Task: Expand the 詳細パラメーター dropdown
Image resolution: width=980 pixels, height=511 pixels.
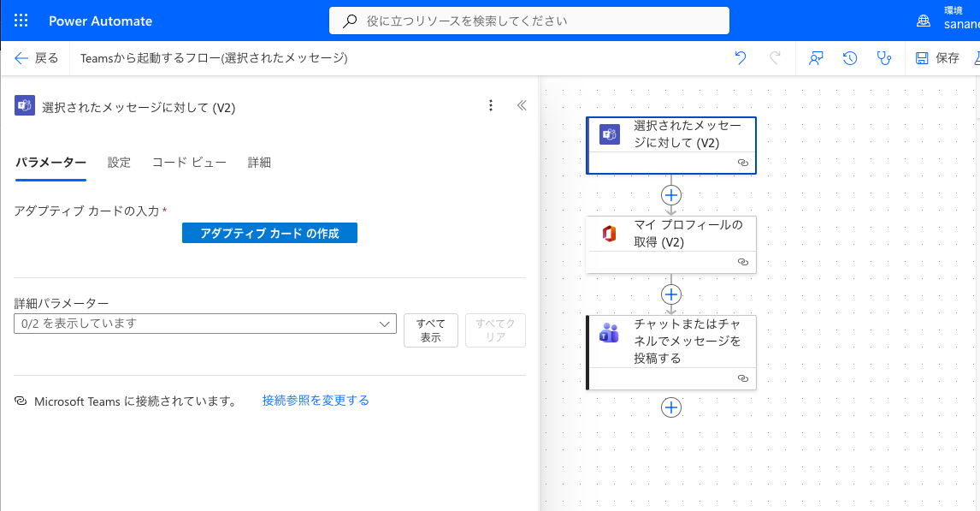Action: click(205, 324)
